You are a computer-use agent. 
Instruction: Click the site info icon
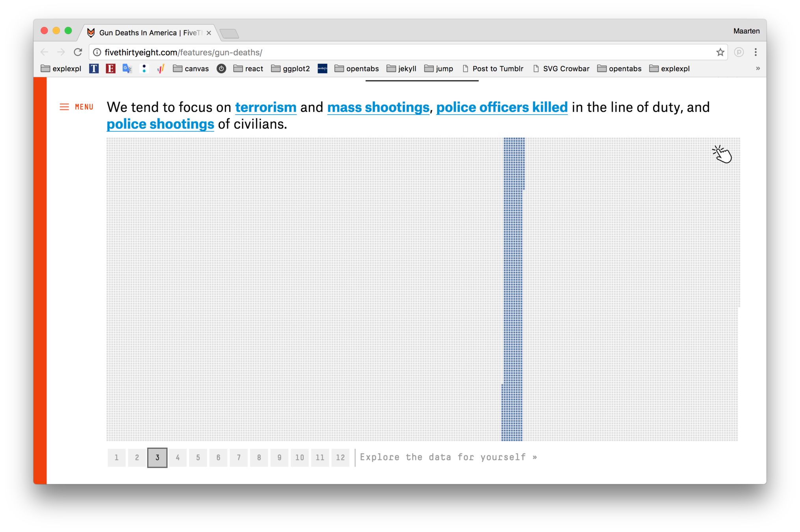click(97, 52)
